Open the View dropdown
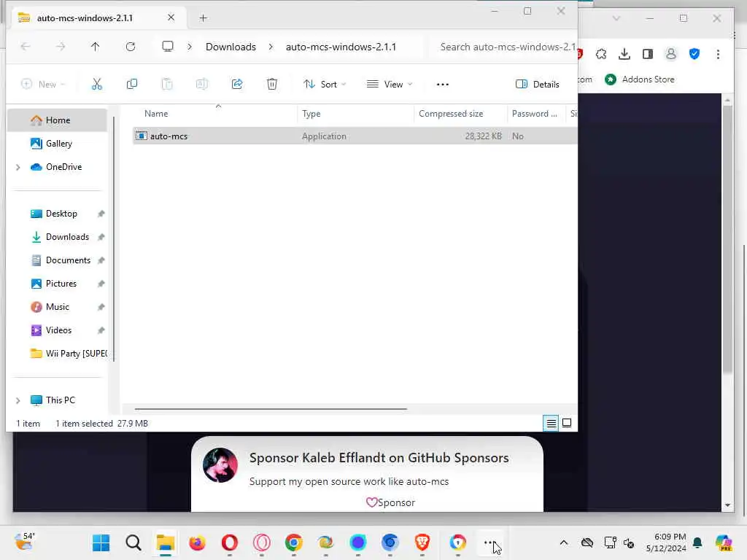This screenshot has height=560, width=747. coord(390,85)
